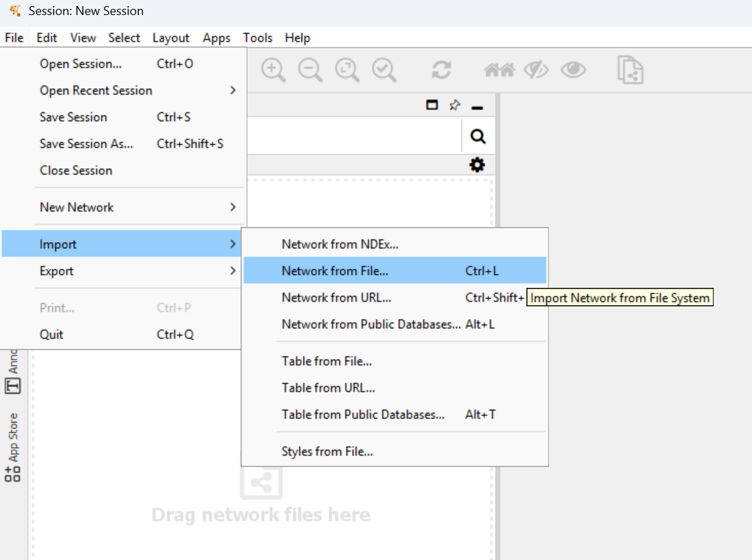Click the network search input field
The height and width of the screenshot is (560, 752).
(x=354, y=136)
